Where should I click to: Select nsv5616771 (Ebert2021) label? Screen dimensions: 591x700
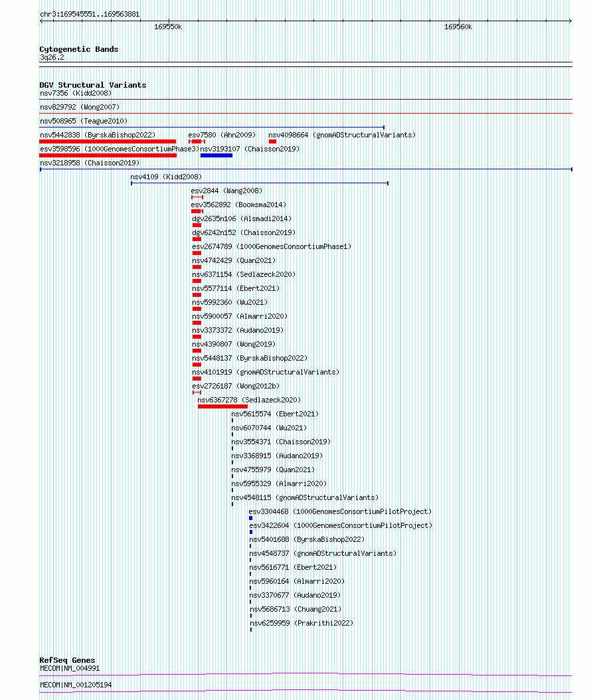[x=293, y=567]
